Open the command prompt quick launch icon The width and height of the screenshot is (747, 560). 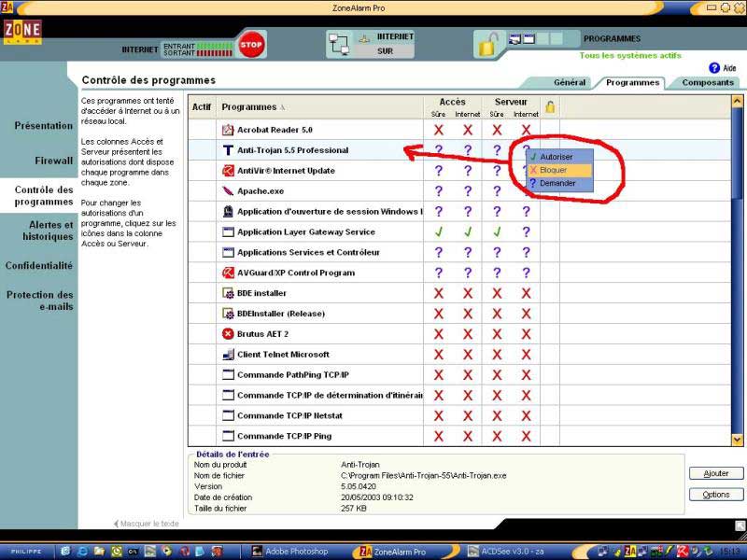coord(133,552)
